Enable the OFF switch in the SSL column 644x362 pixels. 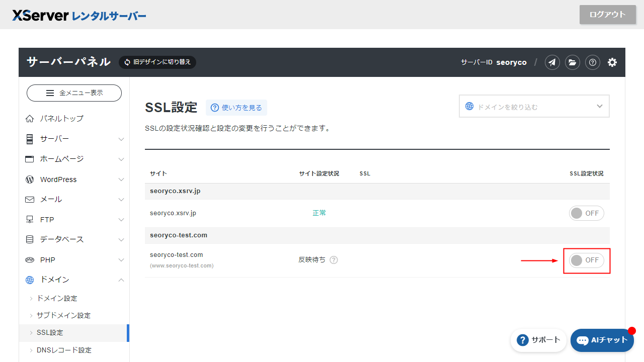point(586,260)
